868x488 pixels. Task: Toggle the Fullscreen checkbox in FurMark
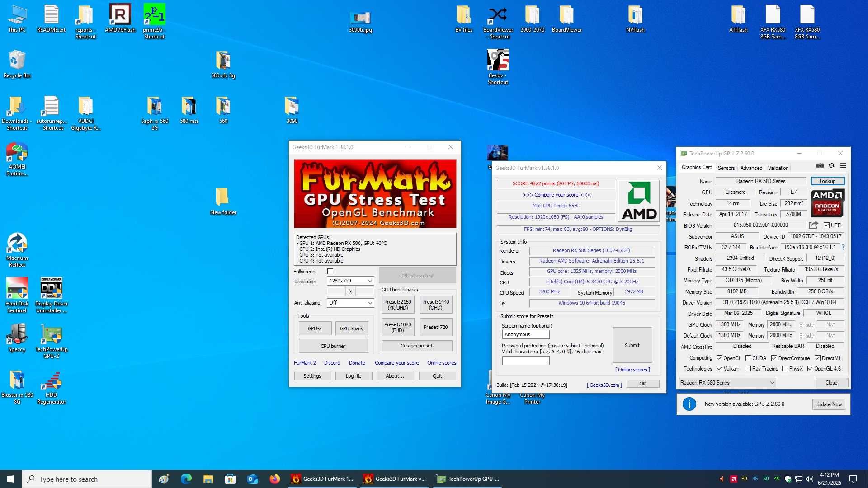coord(330,272)
